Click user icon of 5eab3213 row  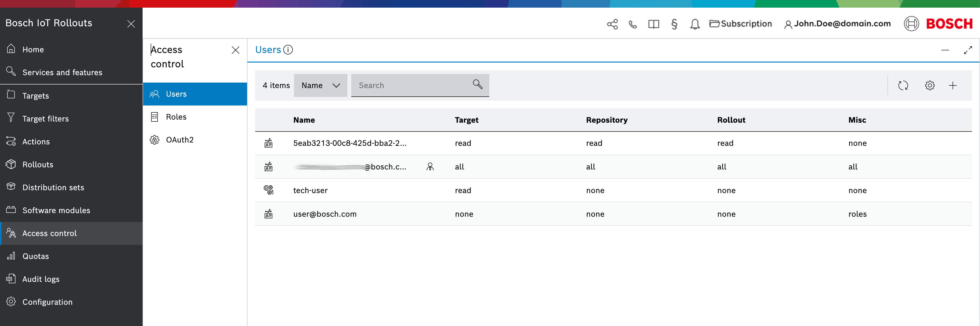(268, 143)
